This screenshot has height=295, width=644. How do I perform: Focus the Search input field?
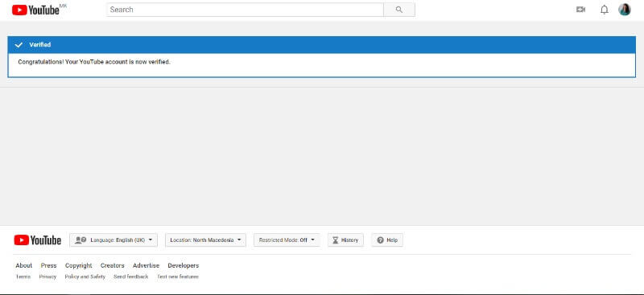coord(245,10)
